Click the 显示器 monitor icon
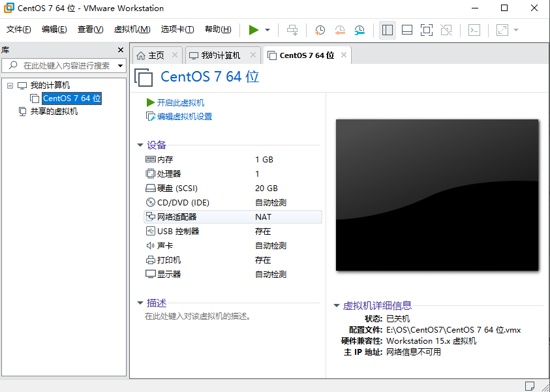550x392 pixels. 151,274
